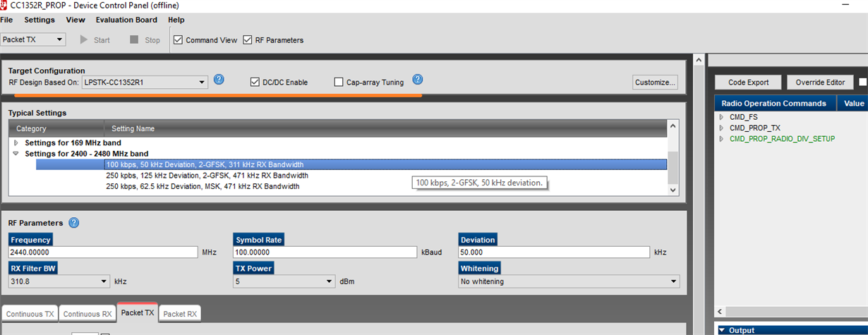Open the Settings menu

[x=40, y=20]
